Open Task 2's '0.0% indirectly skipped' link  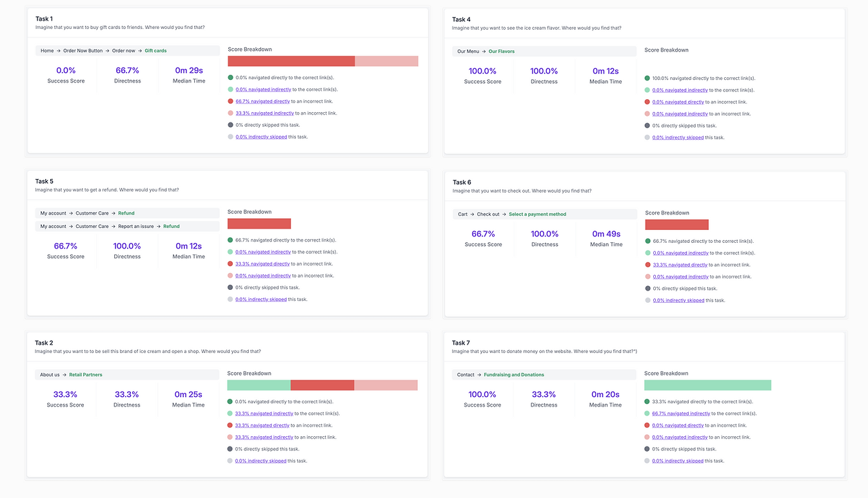pos(261,461)
